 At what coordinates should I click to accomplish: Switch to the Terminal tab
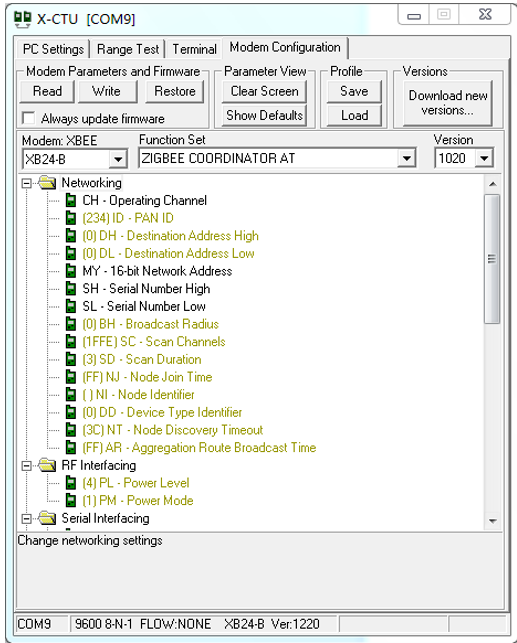pyautogui.click(x=194, y=49)
